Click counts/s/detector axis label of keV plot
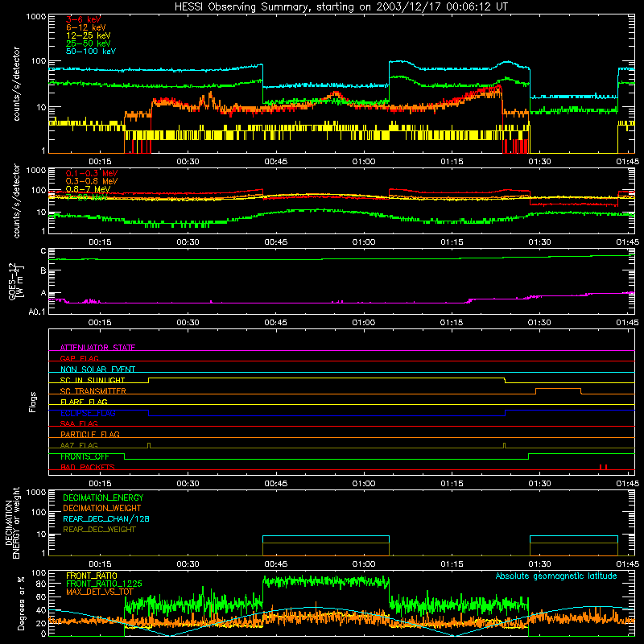The height and width of the screenshot is (644, 644). click(16, 84)
